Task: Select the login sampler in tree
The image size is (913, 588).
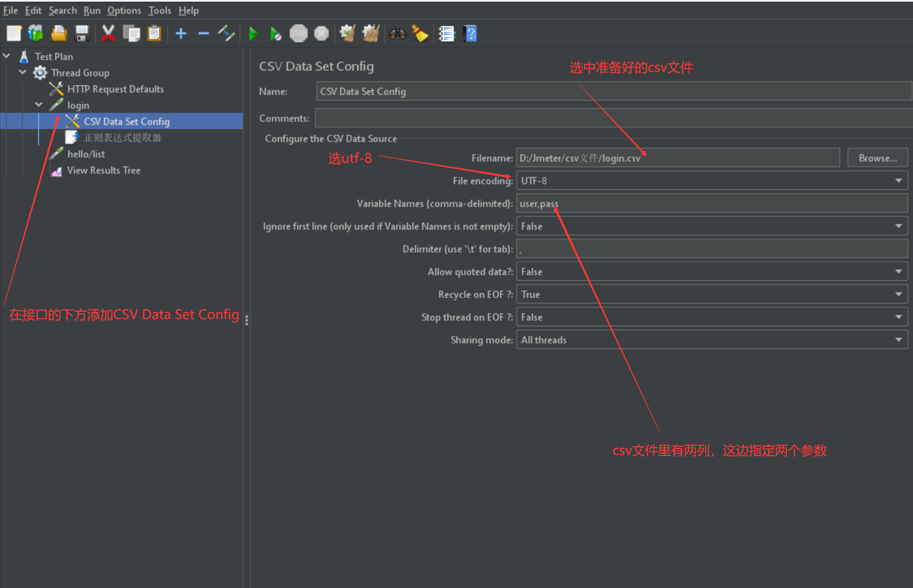Action: pyautogui.click(x=78, y=105)
